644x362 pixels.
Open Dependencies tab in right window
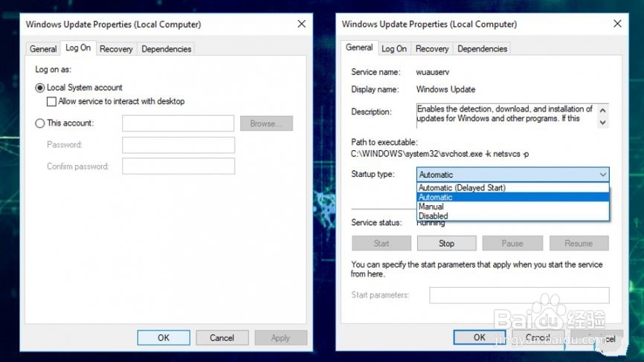482,49
